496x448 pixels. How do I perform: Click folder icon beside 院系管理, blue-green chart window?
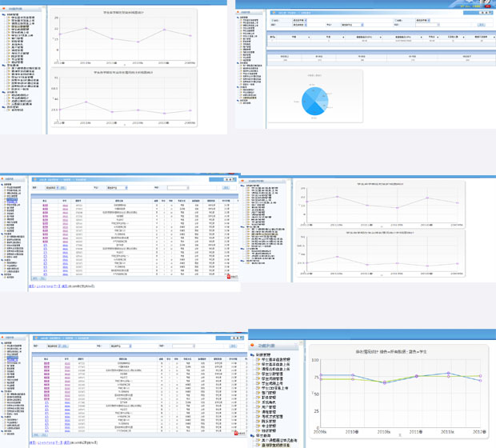coord(258,421)
